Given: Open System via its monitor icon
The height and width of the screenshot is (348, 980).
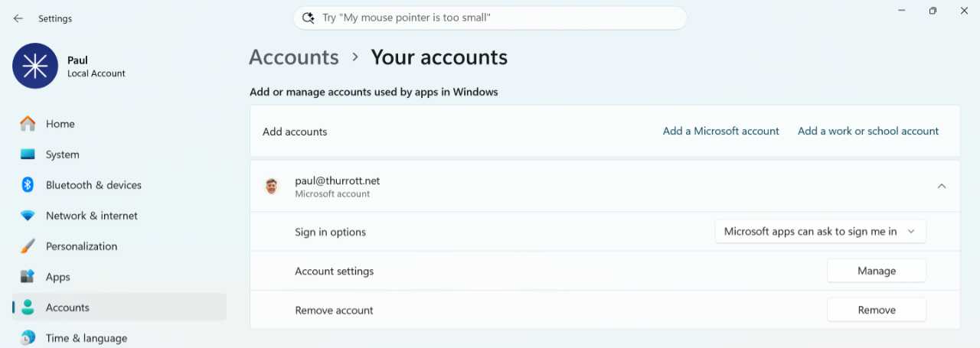Looking at the screenshot, I should click(x=28, y=154).
